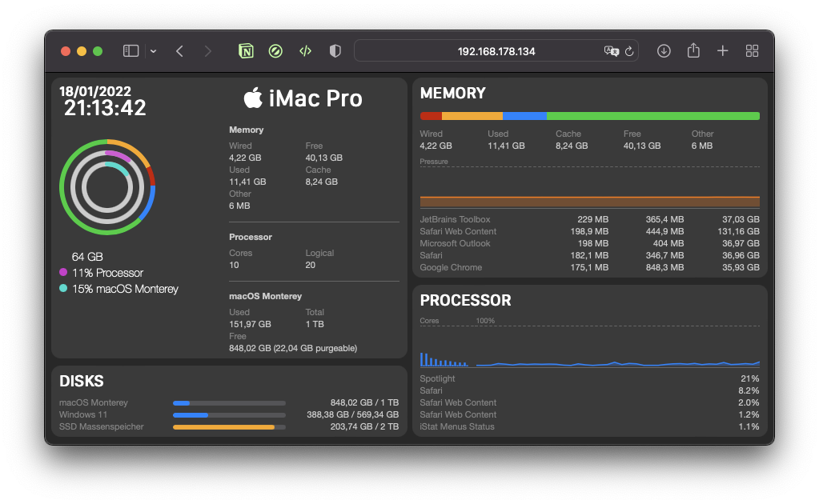Open the green code brackets extension
This screenshot has height=504, width=819.
pyautogui.click(x=305, y=50)
